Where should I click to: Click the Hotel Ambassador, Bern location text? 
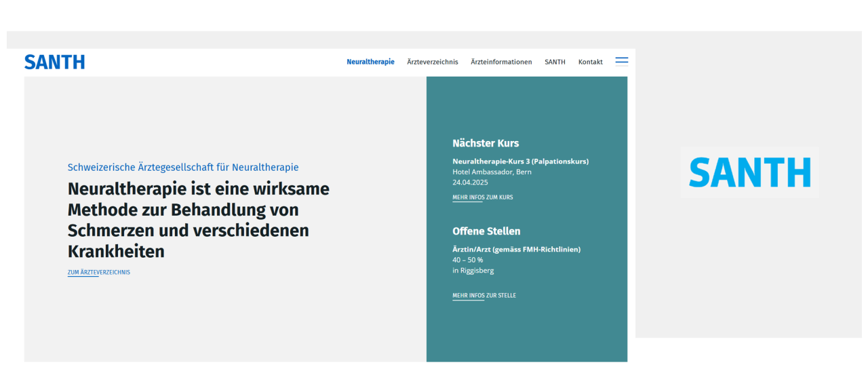coord(492,172)
